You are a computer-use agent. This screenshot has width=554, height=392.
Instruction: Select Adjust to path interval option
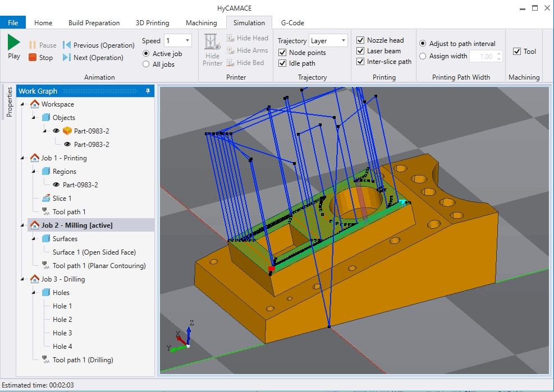tap(423, 43)
